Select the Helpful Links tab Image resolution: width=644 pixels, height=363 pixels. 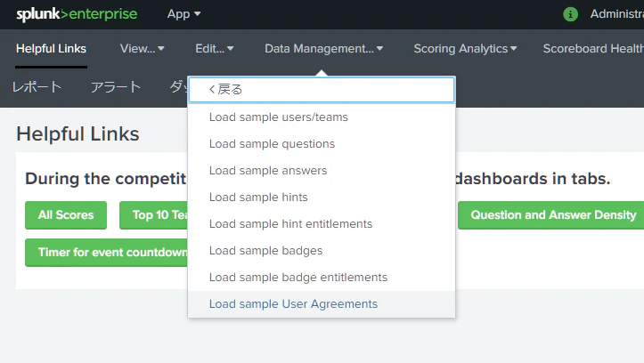(52, 49)
